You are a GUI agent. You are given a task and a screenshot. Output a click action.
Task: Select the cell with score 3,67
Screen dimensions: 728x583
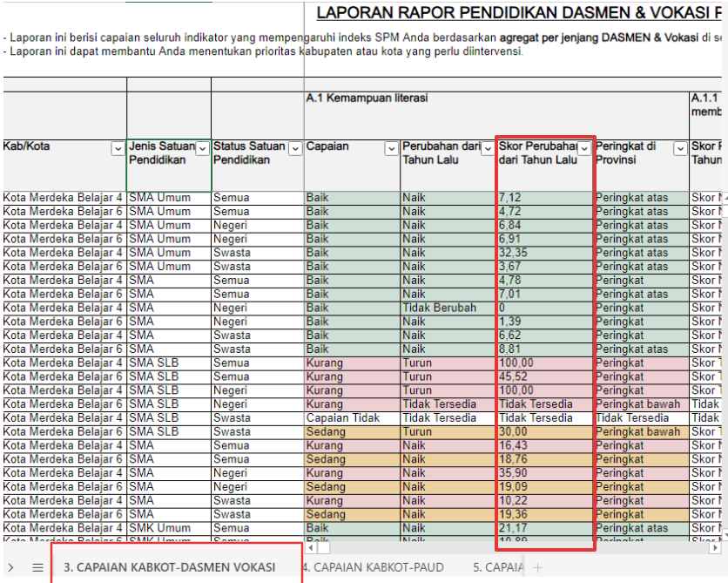545,267
